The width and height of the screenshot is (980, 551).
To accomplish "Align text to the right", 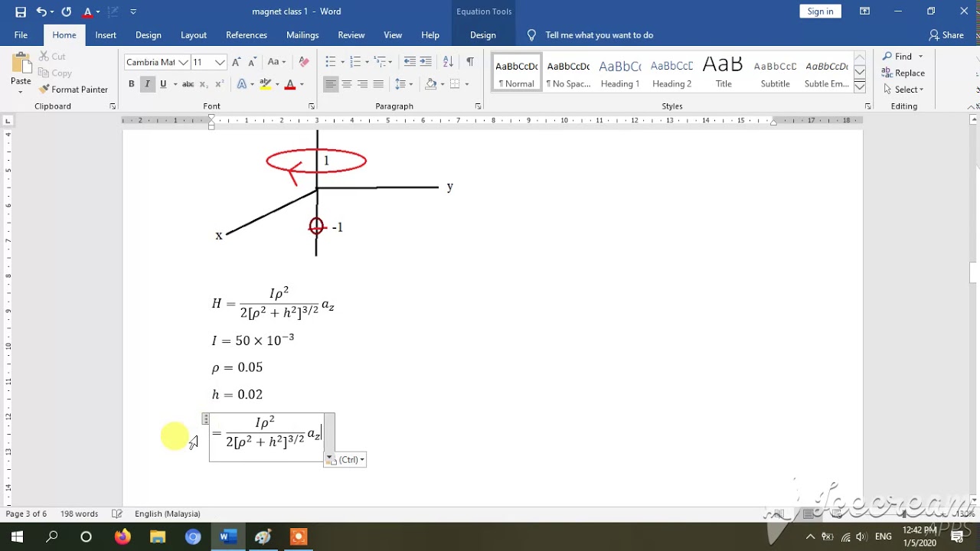I will 362,84.
